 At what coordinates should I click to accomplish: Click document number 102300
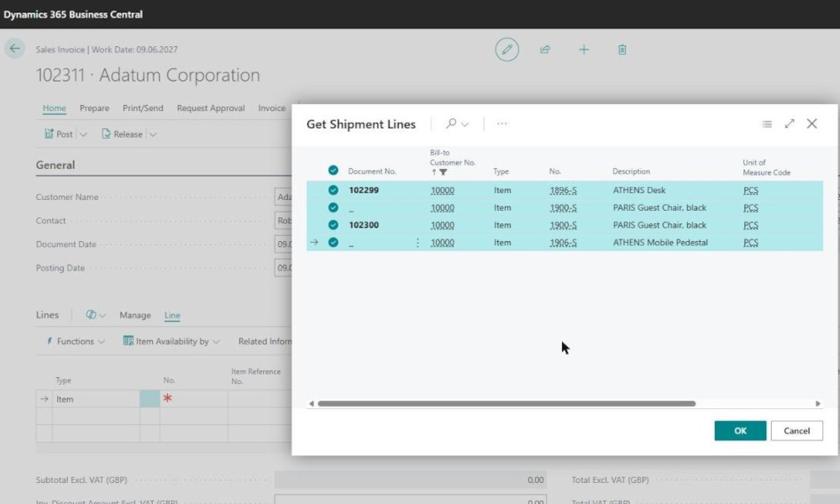coord(364,225)
